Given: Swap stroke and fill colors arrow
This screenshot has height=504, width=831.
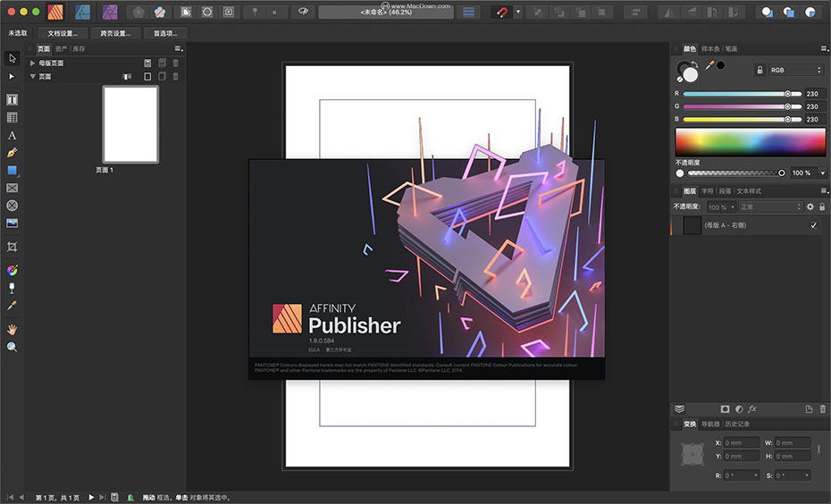Looking at the screenshot, I should (x=694, y=63).
